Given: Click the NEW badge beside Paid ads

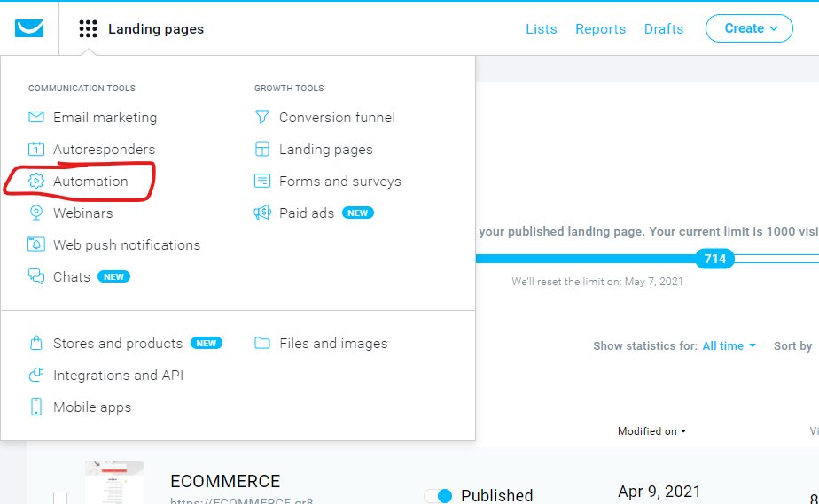Looking at the screenshot, I should [358, 213].
